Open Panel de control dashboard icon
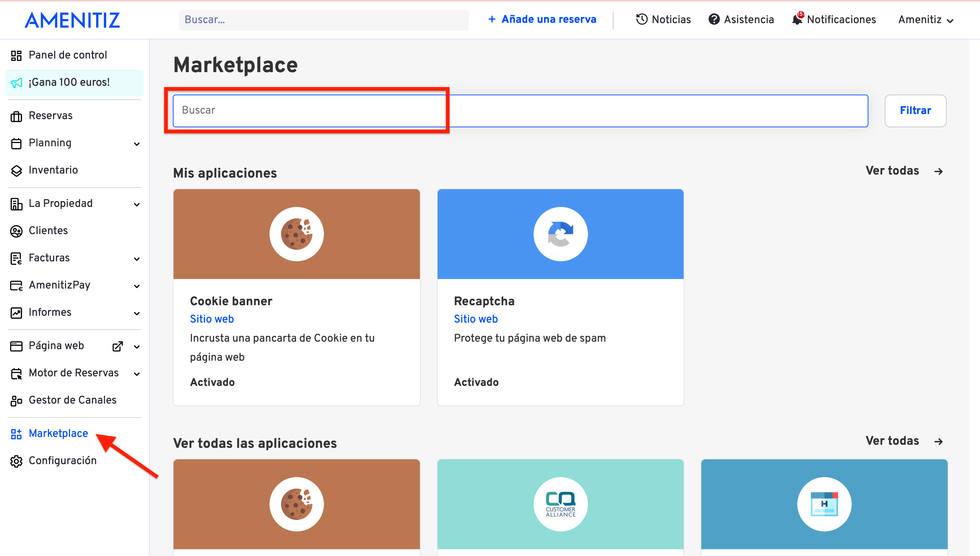The height and width of the screenshot is (556, 980). click(16, 56)
